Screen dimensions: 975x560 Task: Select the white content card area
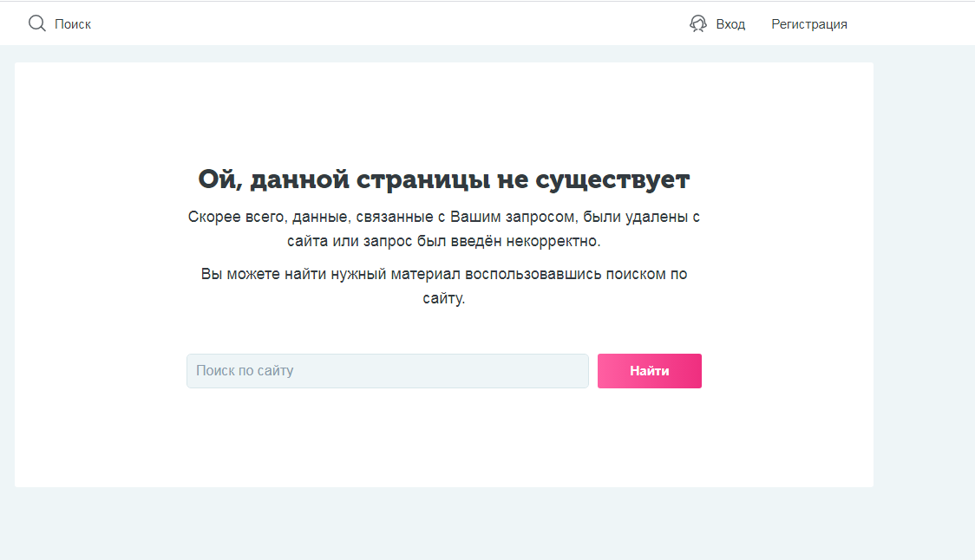pos(444,442)
